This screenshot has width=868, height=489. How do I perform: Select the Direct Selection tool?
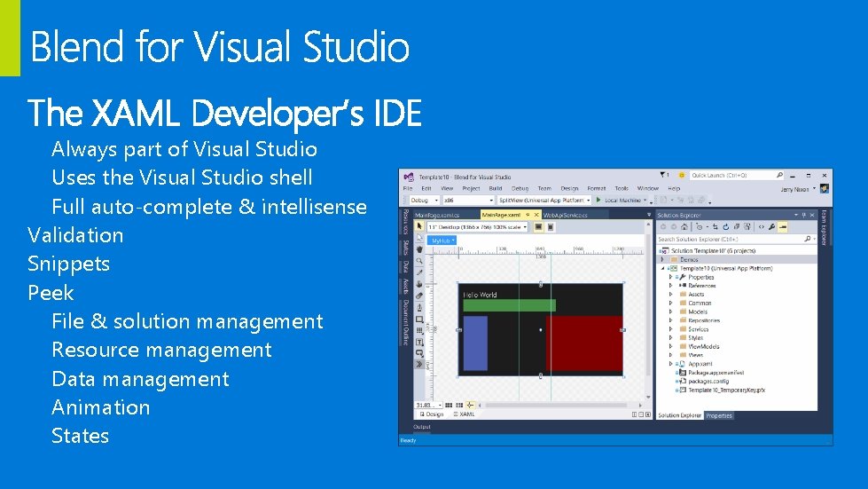(x=419, y=238)
